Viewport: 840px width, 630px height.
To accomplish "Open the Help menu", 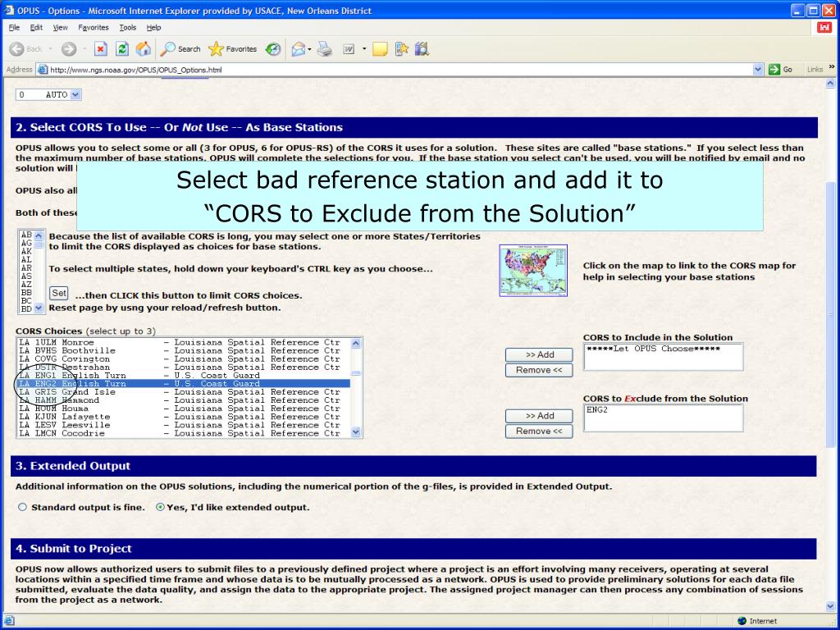I will (x=153, y=27).
